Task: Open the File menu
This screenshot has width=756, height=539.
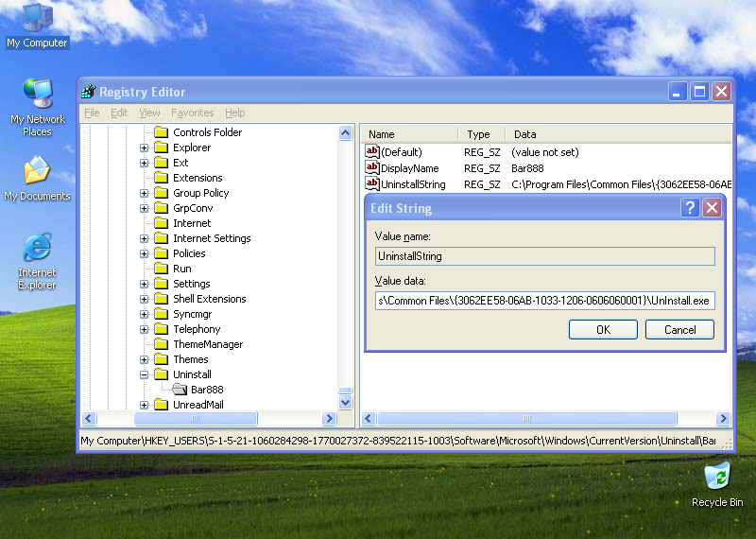Action: tap(92, 113)
